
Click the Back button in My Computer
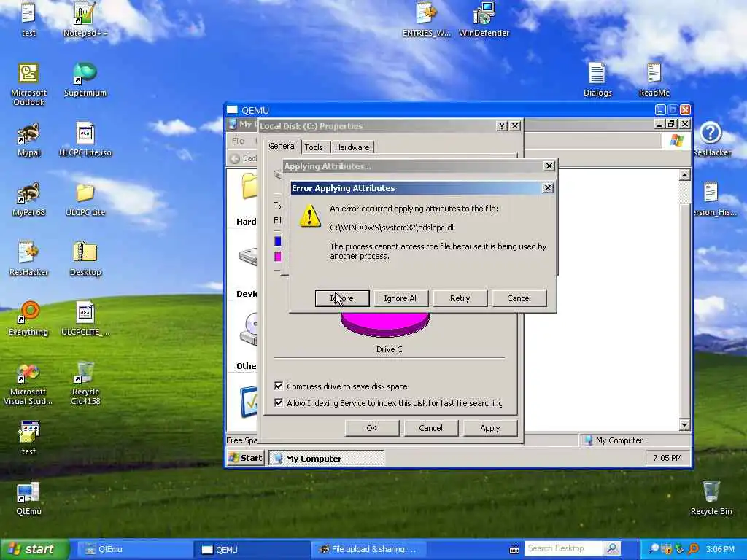pos(243,158)
